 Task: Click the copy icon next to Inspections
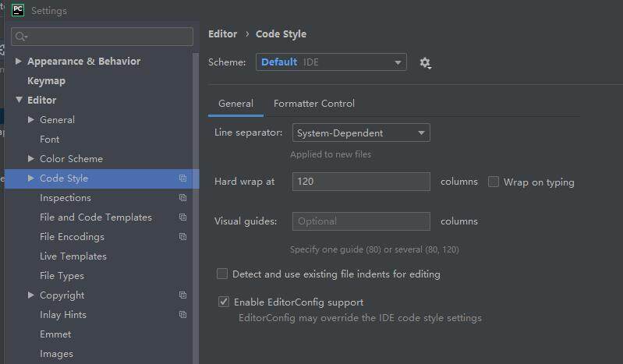pyautogui.click(x=182, y=198)
